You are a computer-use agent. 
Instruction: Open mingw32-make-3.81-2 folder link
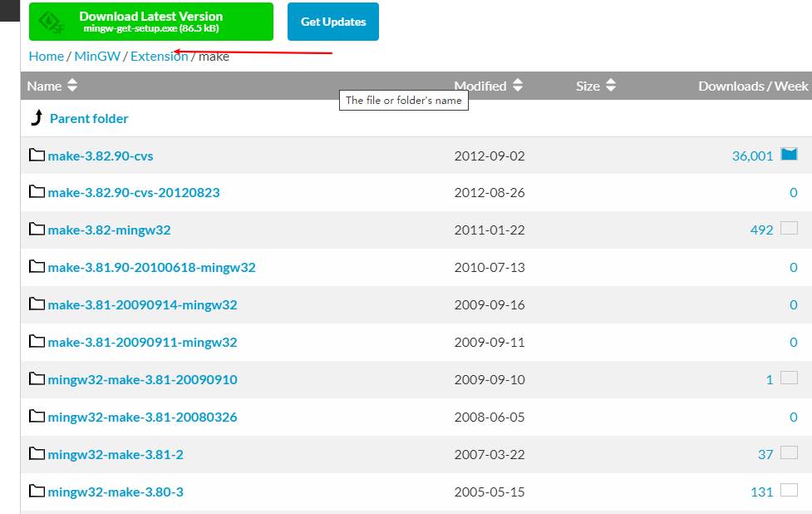click(x=116, y=454)
